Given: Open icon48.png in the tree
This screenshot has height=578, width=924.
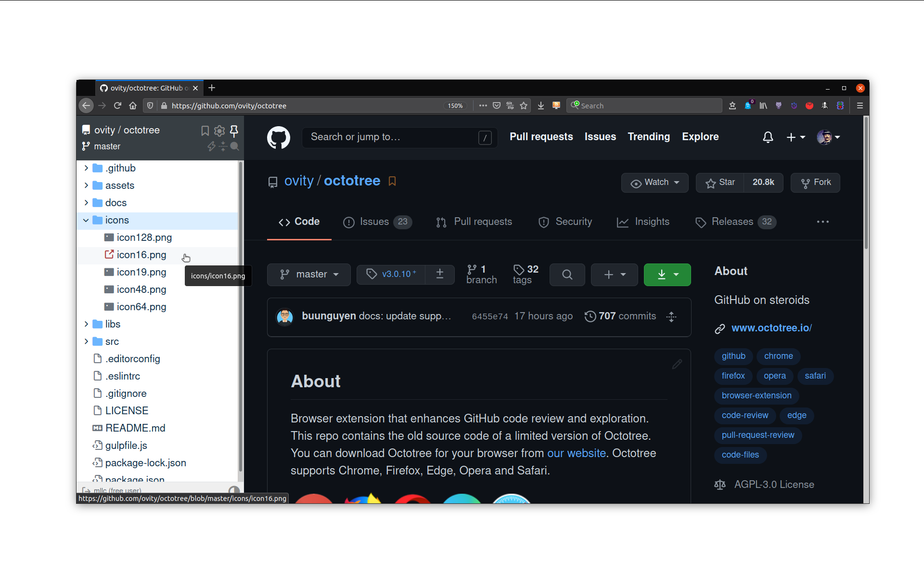Looking at the screenshot, I should point(141,289).
